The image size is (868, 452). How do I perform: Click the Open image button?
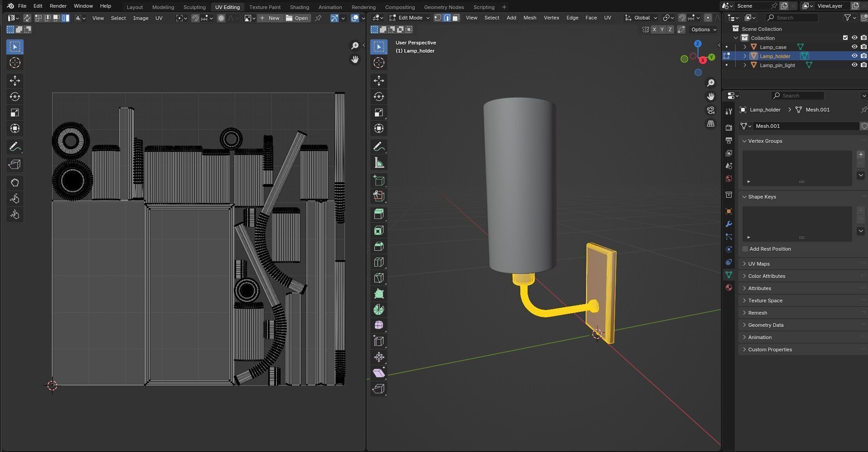(x=297, y=18)
